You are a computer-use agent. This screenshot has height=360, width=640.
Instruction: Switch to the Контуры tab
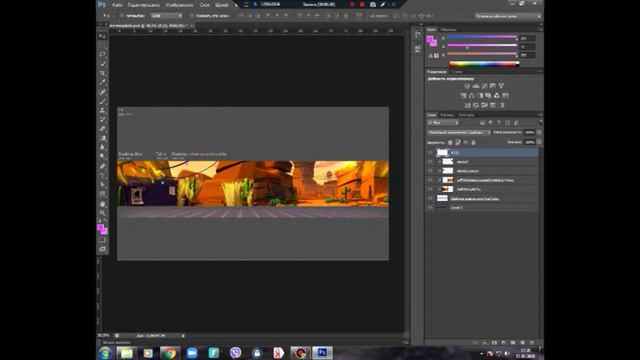point(466,115)
